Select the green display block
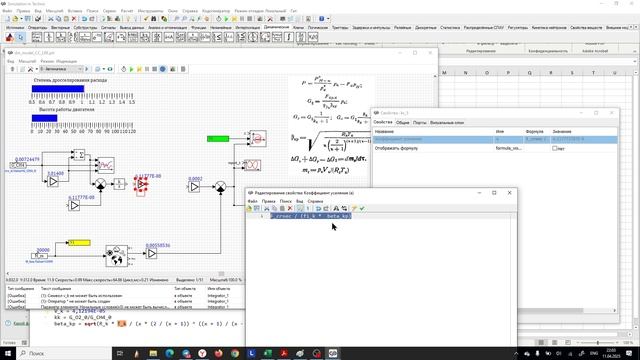 tap(218, 139)
